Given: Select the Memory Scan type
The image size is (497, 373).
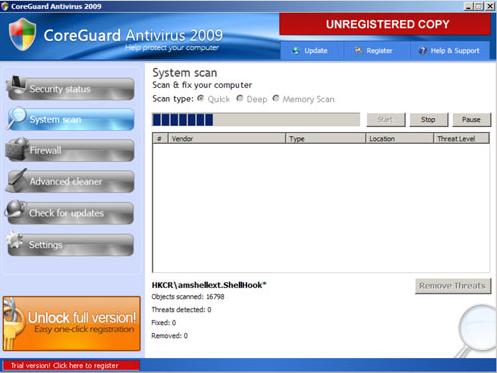Looking at the screenshot, I should (276, 98).
